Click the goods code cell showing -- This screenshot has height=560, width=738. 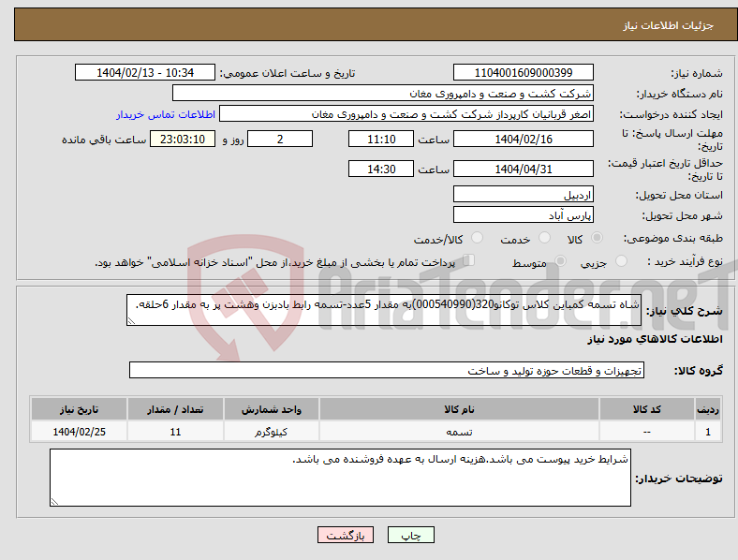click(x=647, y=432)
